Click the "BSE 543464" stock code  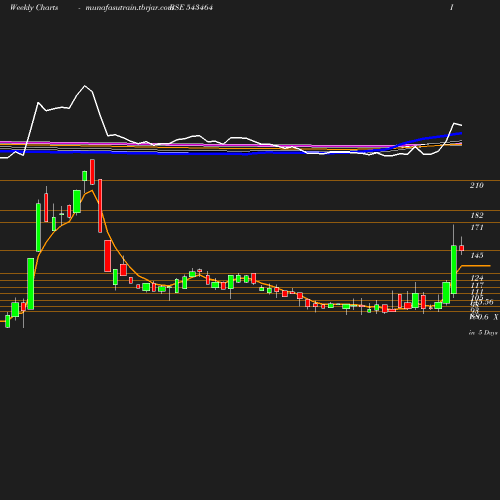coord(191,8)
